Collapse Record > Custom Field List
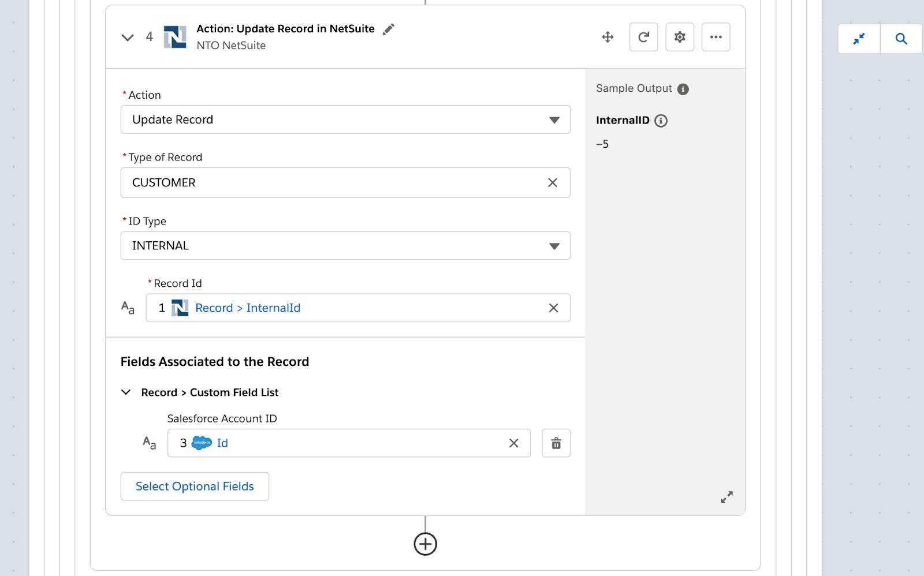This screenshot has height=576, width=924. pyautogui.click(x=126, y=392)
